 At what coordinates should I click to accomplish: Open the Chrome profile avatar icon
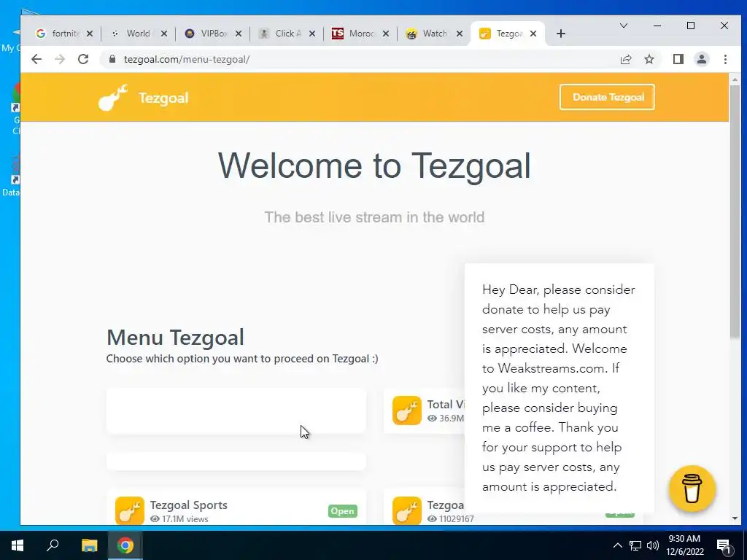[701, 59]
